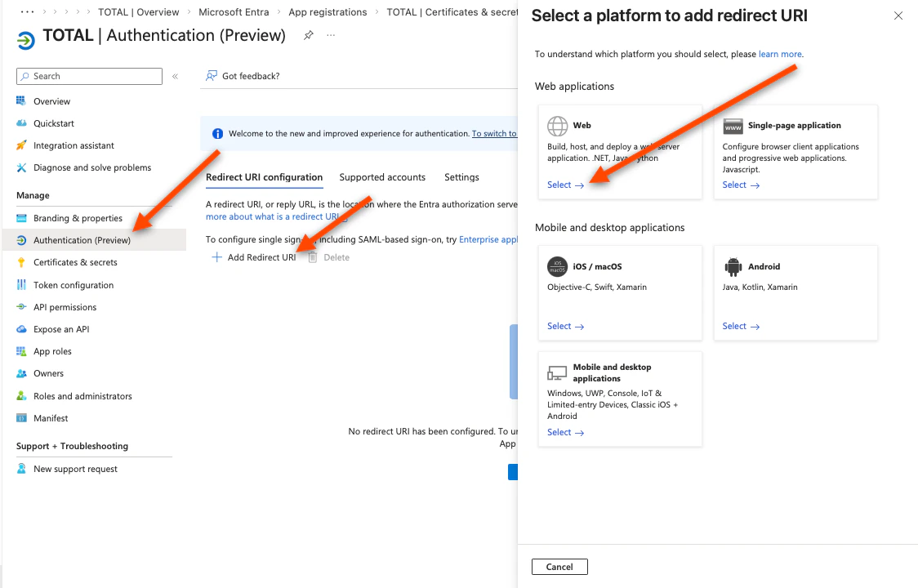918x588 pixels.
Task: Choose Select under iOS / macOS
Action: (x=565, y=326)
